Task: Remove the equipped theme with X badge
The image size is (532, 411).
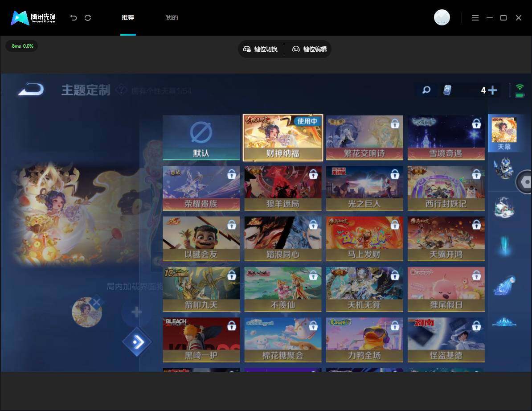Action: (96, 302)
